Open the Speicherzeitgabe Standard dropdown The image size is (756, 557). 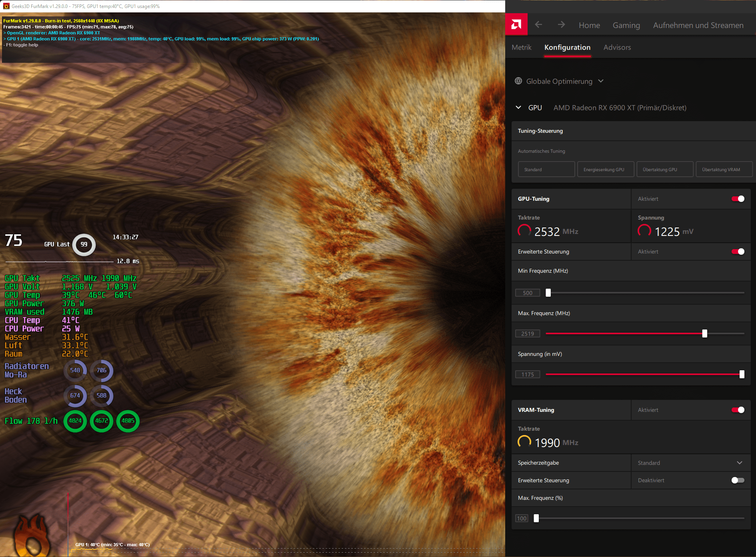tap(691, 463)
